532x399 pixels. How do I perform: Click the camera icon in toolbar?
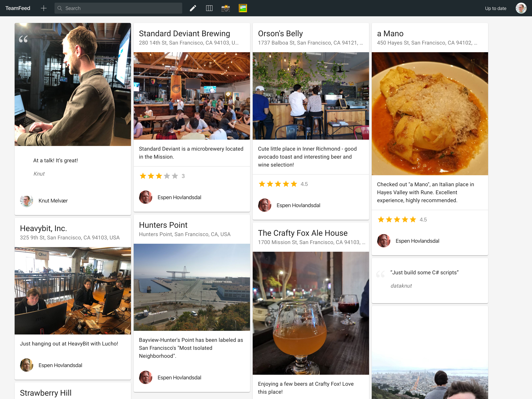(x=225, y=8)
